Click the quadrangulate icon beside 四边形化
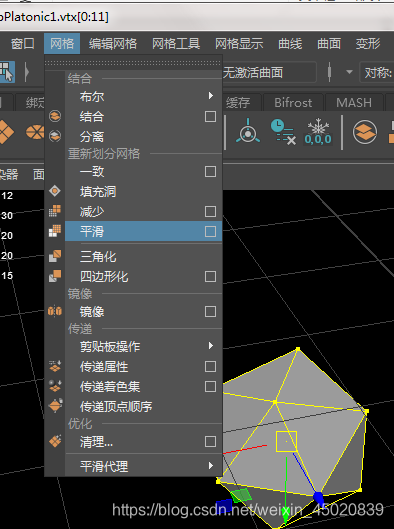This screenshot has height=529, width=394. pyautogui.click(x=55, y=276)
